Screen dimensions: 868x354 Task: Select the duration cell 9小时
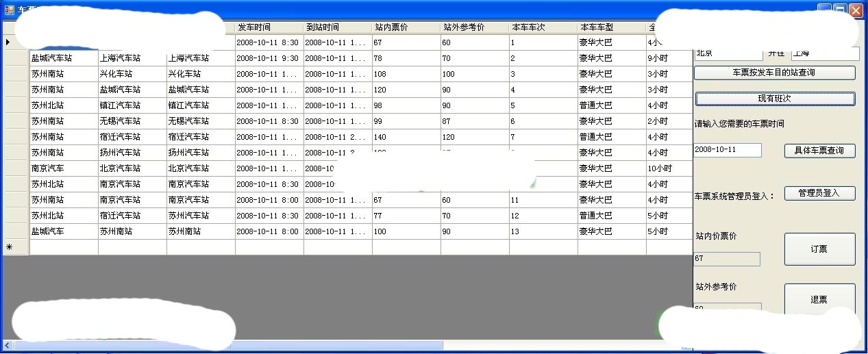click(669, 58)
